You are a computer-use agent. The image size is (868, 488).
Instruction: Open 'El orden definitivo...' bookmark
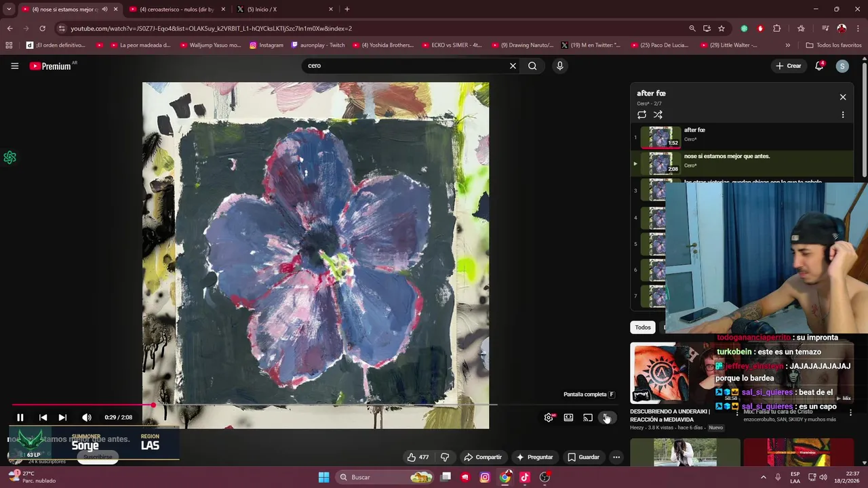coord(56,45)
